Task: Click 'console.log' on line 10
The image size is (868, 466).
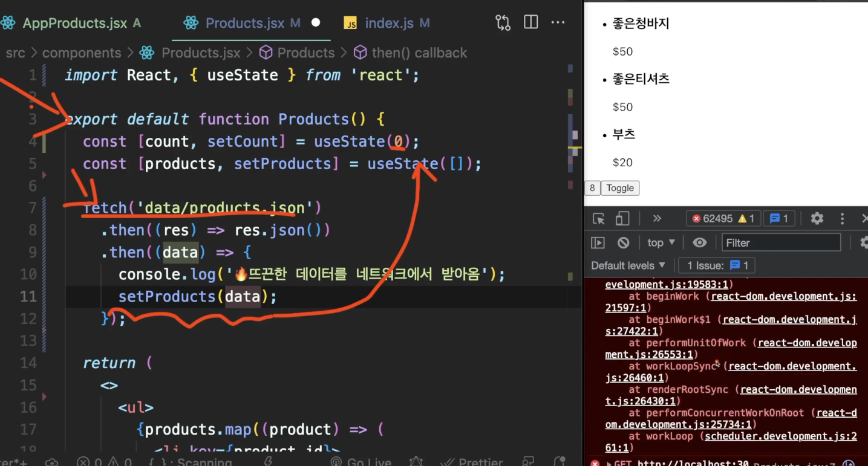Action: point(167,275)
